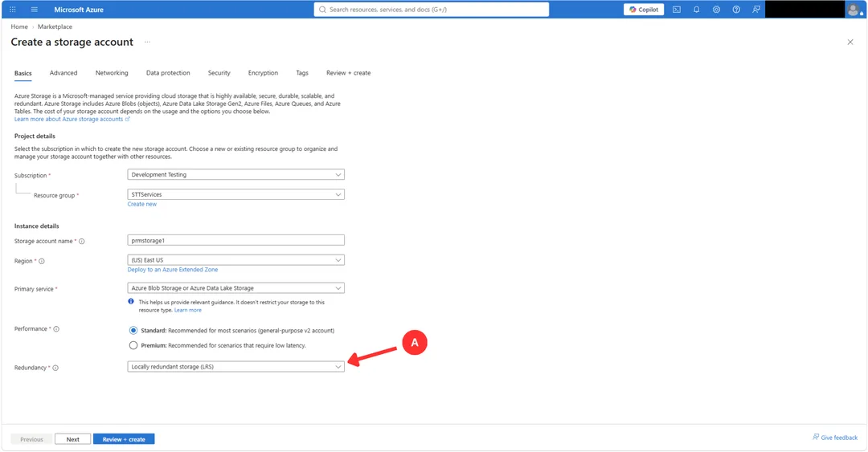Screen dimensions: 868x452
Task: Open the Copilot button
Action: [644, 10]
